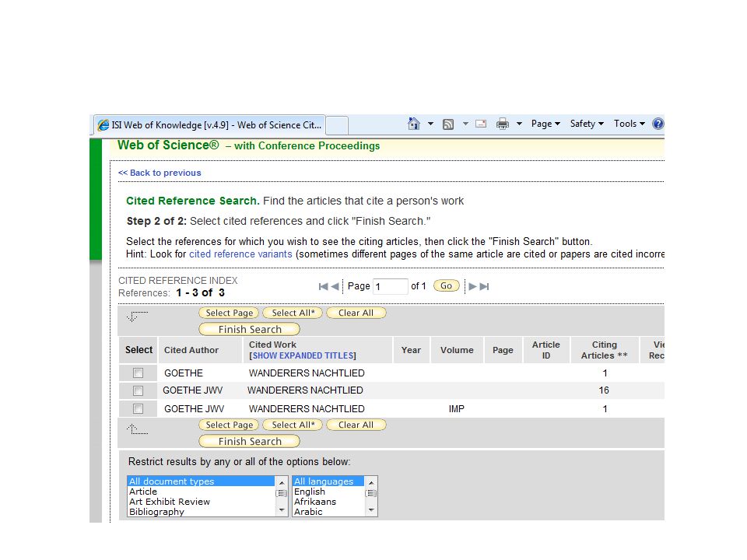Click the IMP volume cell
This screenshot has width=747, height=560.
pyautogui.click(x=457, y=408)
